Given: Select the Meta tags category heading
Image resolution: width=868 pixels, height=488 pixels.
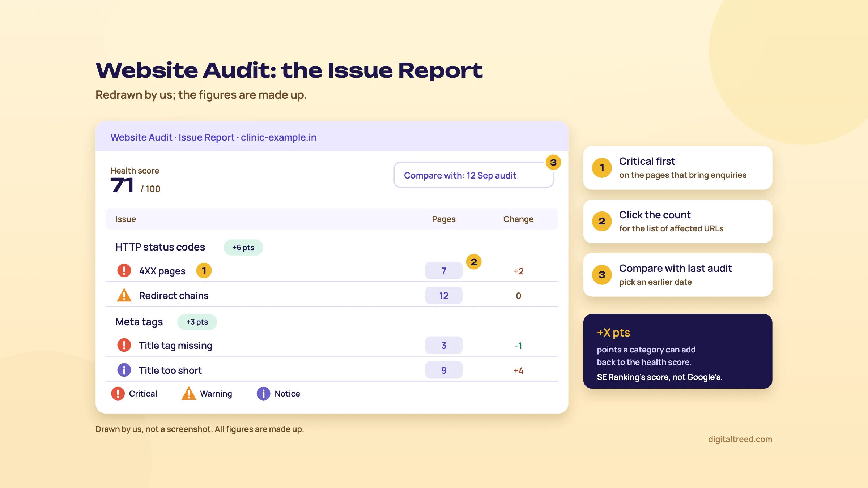Looking at the screenshot, I should tap(139, 322).
